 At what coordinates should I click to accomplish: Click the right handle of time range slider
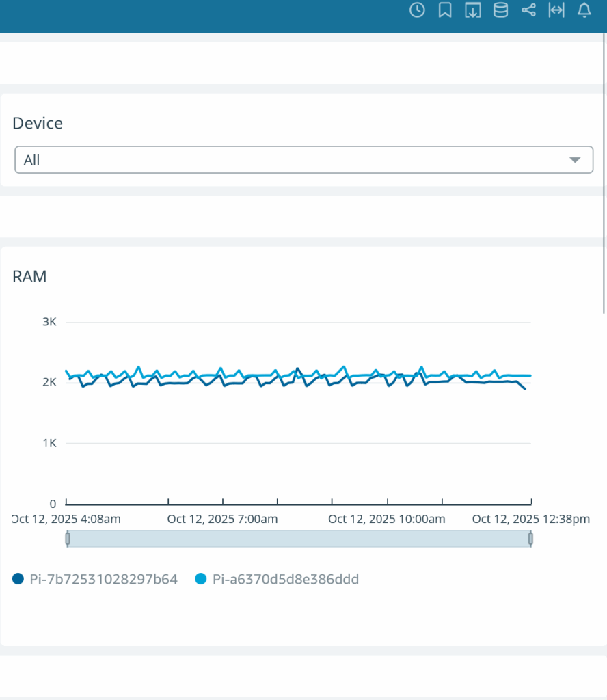coord(530,539)
